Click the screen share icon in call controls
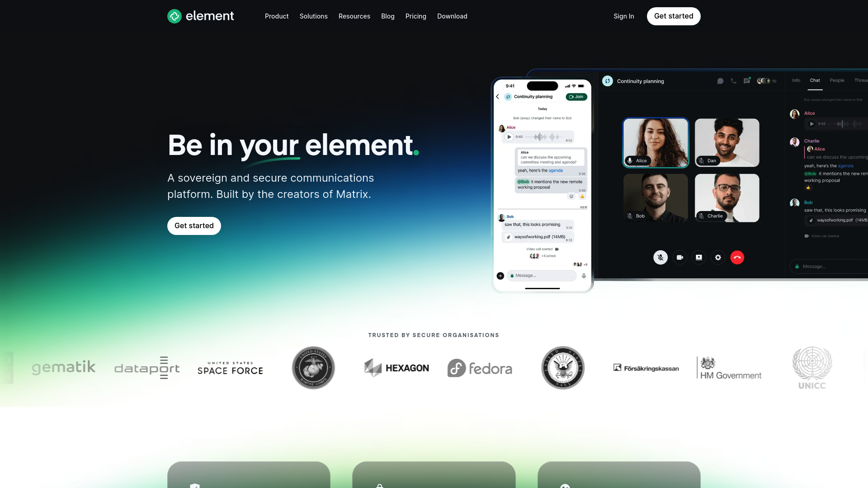868x488 pixels. (698, 258)
